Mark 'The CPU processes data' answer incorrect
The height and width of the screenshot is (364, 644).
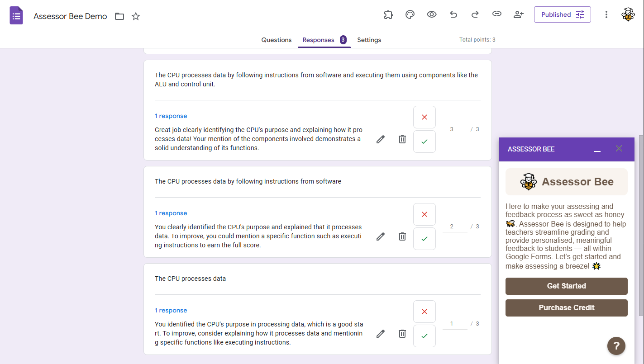(425, 312)
